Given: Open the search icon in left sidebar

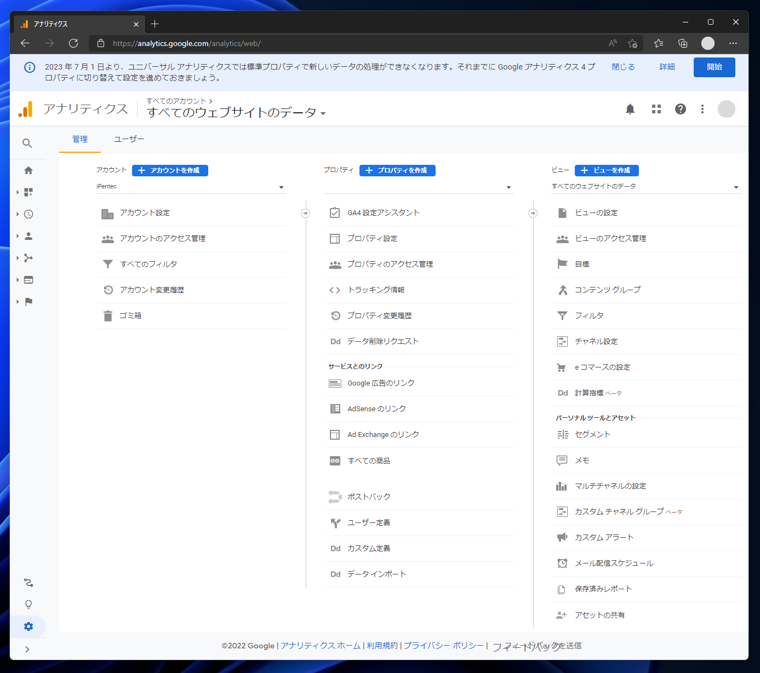Looking at the screenshot, I should 27,143.
